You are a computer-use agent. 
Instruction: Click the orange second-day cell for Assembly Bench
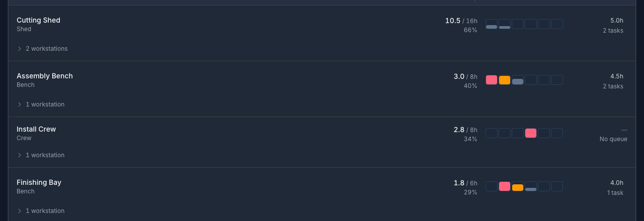coord(505,80)
